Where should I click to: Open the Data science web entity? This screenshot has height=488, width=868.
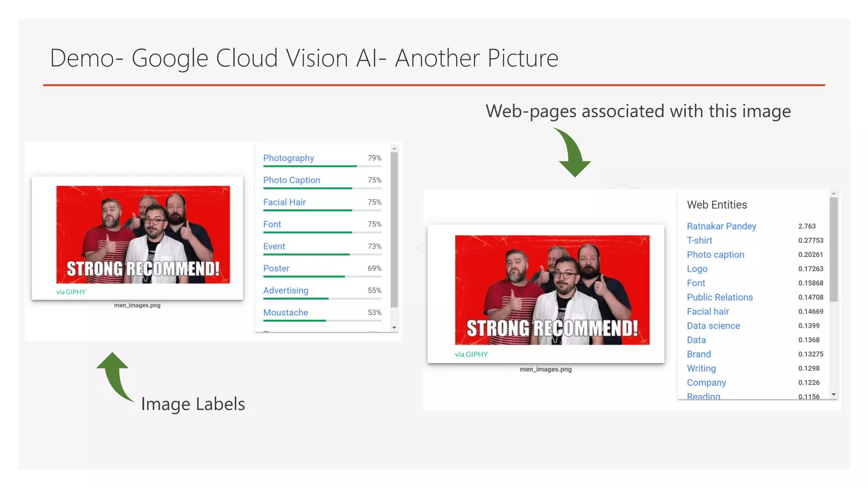713,326
